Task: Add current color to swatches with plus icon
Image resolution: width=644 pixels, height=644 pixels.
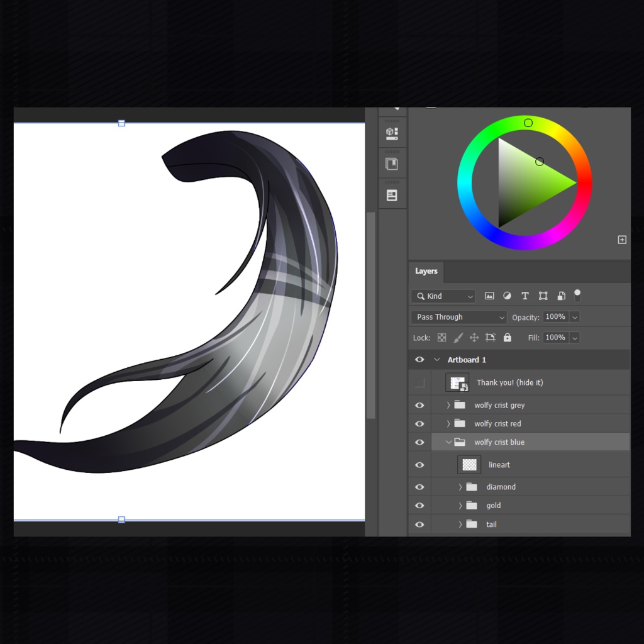Action: [622, 240]
